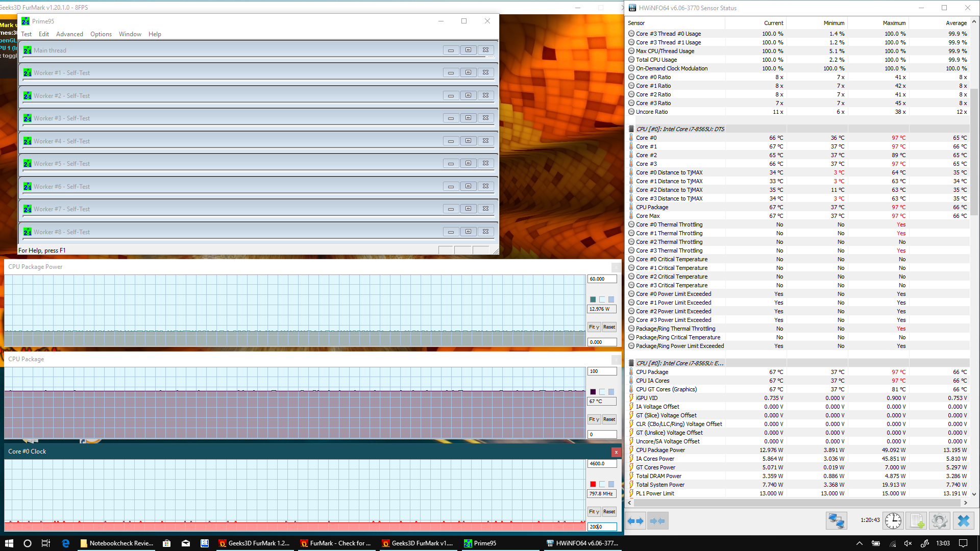Open Task View on the taskbar
The width and height of the screenshot is (980, 551).
(46, 543)
